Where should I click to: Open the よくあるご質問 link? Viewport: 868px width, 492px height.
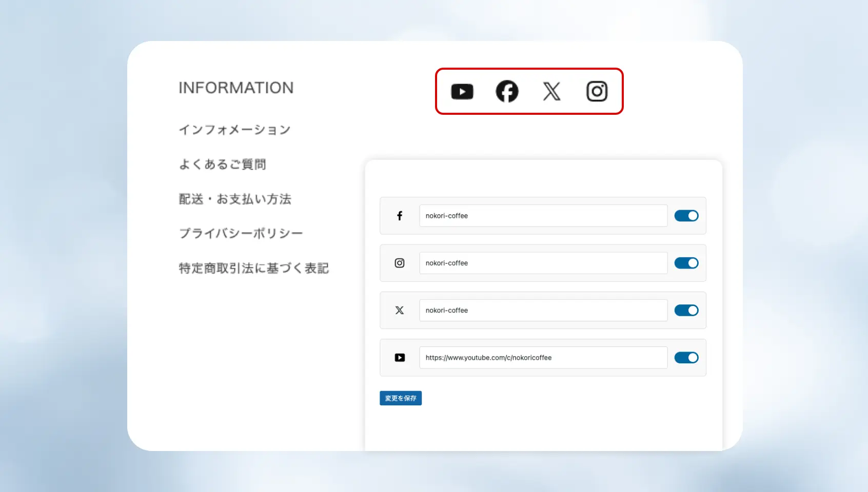pyautogui.click(x=223, y=165)
